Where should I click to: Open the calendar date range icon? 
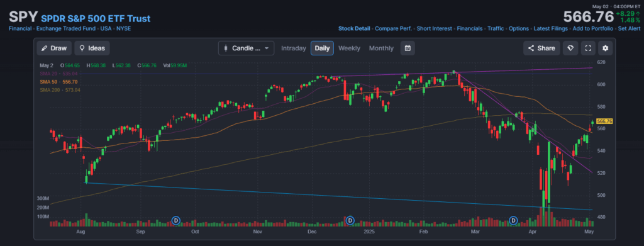[408, 48]
